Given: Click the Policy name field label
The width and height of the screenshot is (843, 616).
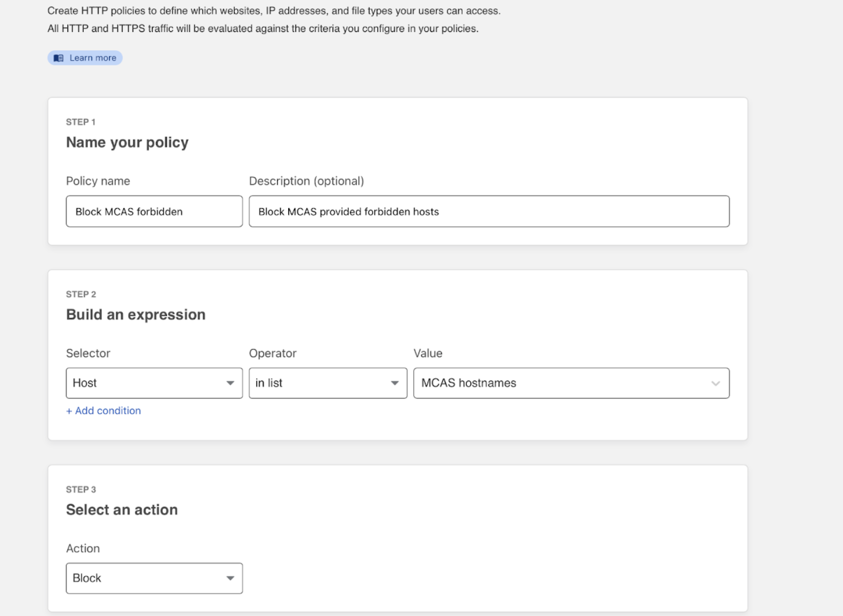Looking at the screenshot, I should tap(98, 181).
